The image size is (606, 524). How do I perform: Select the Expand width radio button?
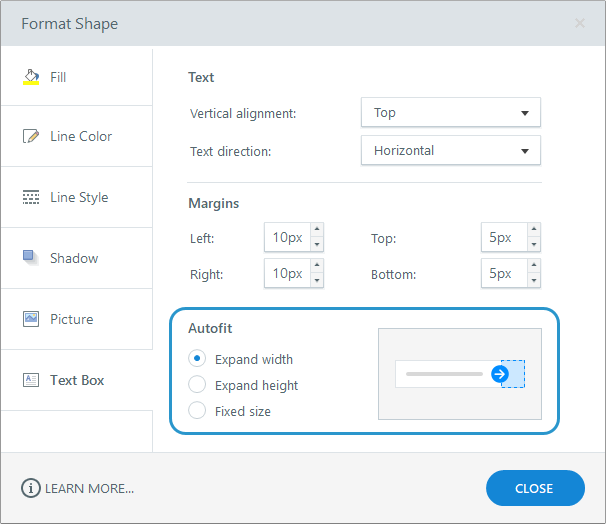(x=197, y=359)
